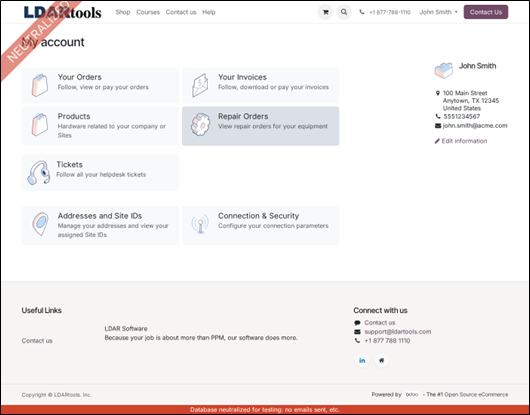Click the home icon in footer
Image resolution: width=530 pixels, height=415 pixels.
point(381,360)
